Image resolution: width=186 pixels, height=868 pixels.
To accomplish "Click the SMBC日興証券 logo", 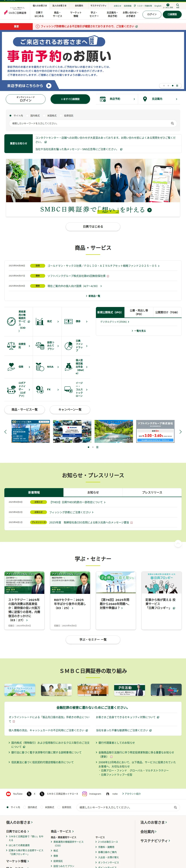I will coord(15,11).
